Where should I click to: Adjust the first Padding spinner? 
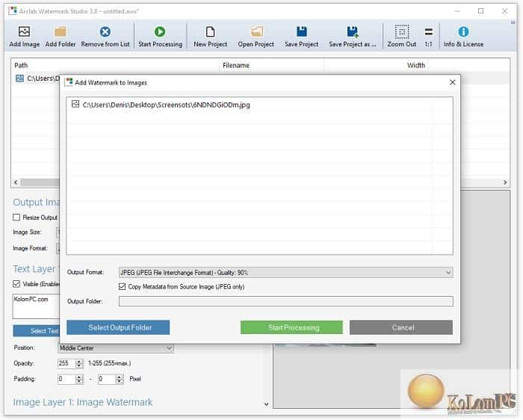pos(79,379)
